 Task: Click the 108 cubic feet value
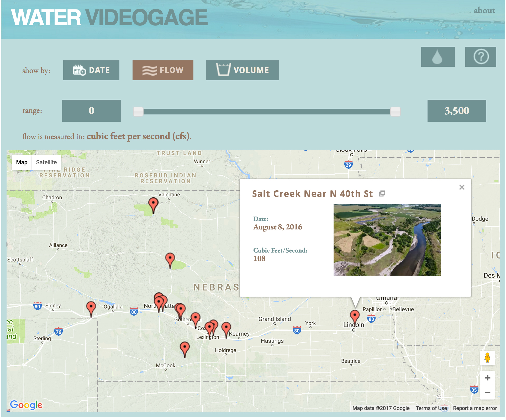(259, 259)
